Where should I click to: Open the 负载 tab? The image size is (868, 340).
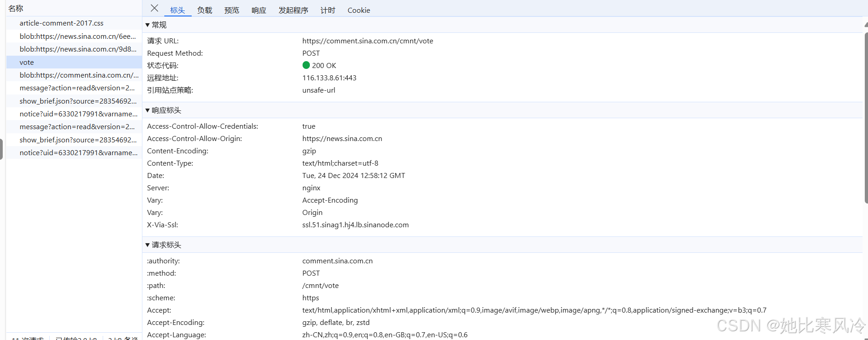pos(204,10)
